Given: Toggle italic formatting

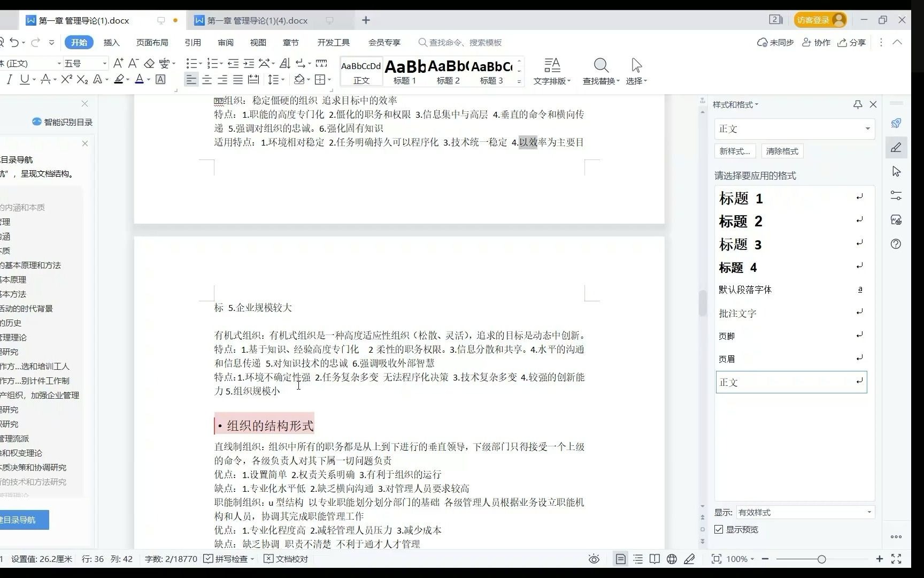Looking at the screenshot, I should coord(9,79).
